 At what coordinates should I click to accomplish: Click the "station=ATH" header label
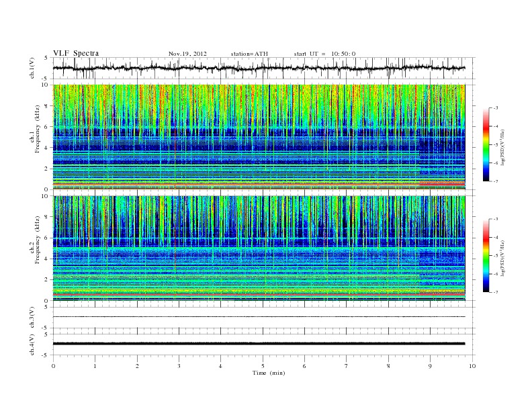(249, 54)
